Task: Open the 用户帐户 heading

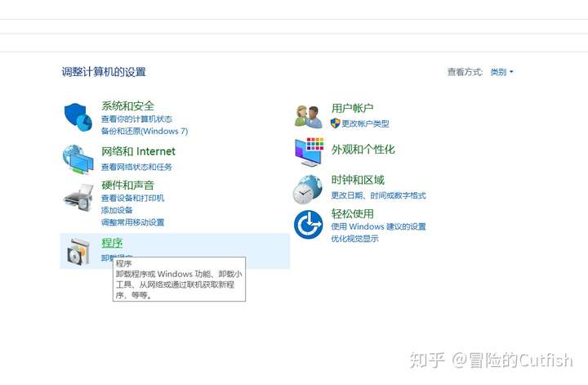Action: [x=352, y=108]
